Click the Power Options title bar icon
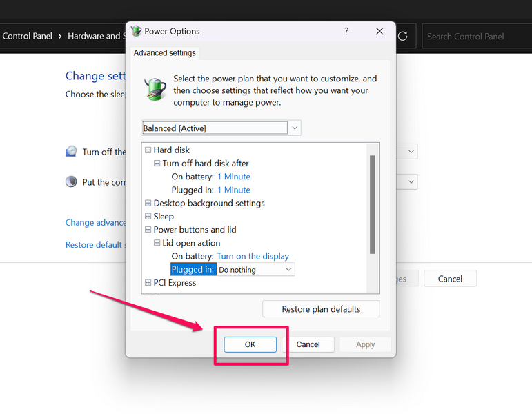532x414 pixels. click(x=135, y=31)
